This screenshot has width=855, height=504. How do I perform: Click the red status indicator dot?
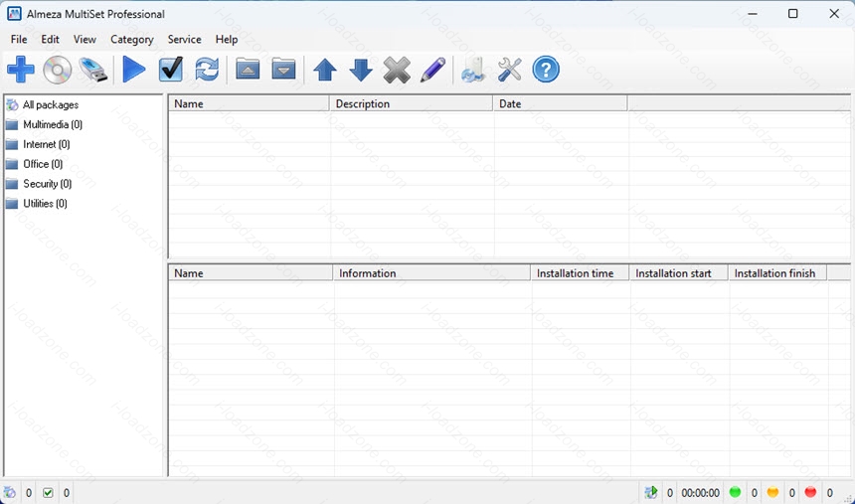point(810,492)
